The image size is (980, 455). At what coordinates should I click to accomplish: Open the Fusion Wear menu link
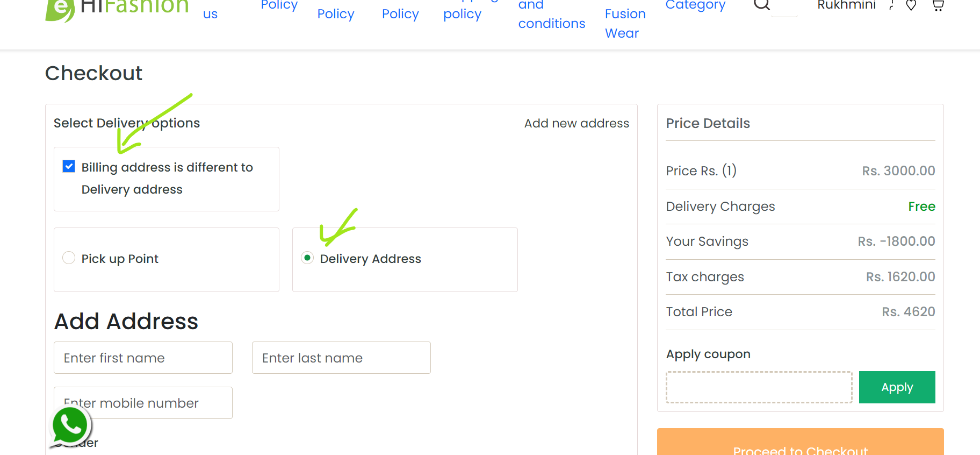click(625, 23)
